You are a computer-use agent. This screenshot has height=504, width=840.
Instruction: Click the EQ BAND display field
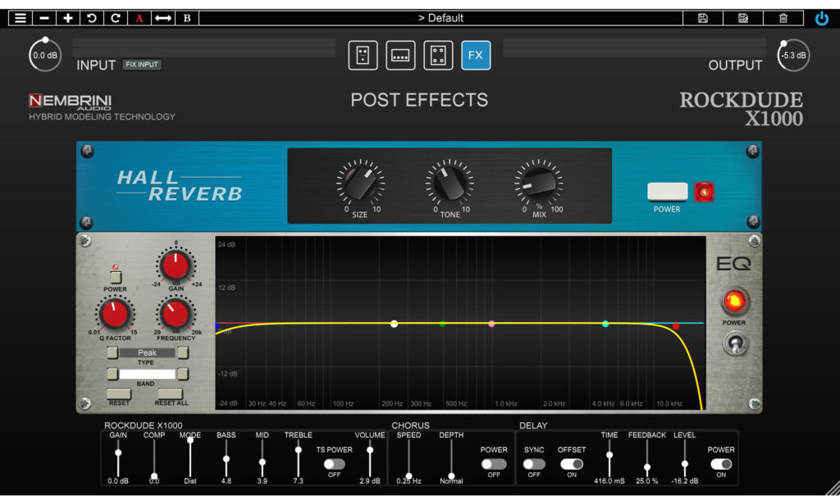click(148, 374)
